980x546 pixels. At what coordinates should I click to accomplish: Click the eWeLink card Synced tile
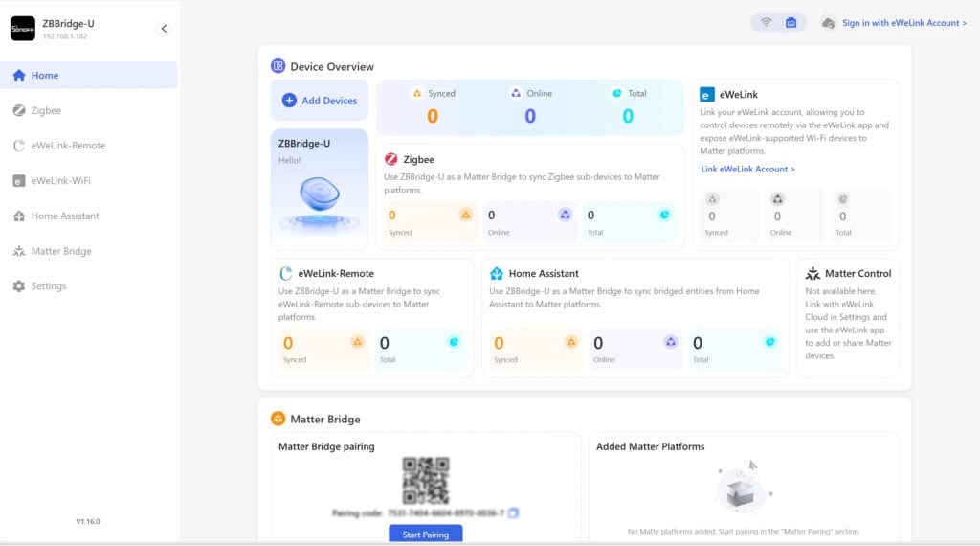[728, 216]
